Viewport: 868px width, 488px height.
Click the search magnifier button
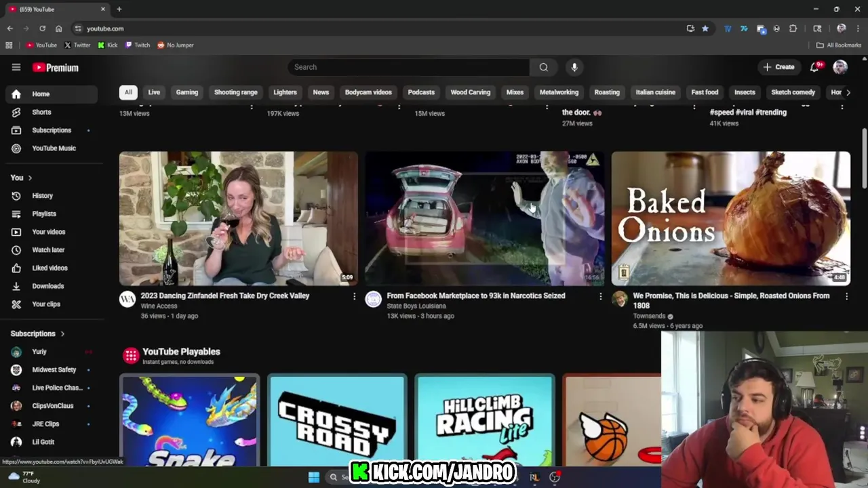click(543, 67)
